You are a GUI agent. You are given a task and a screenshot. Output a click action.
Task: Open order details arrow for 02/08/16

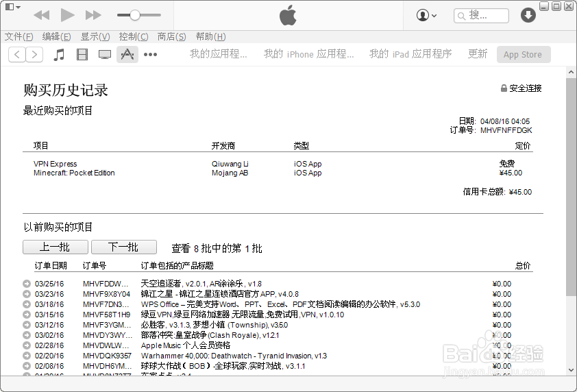click(26, 366)
